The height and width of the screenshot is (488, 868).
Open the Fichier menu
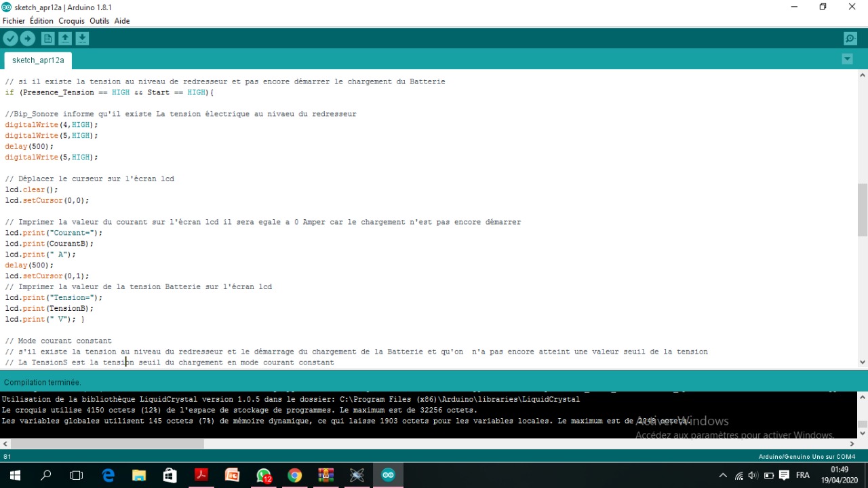[14, 21]
